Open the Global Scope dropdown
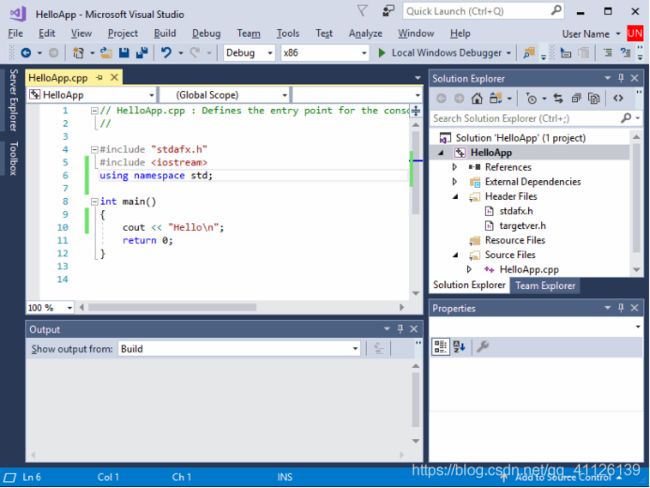Viewport: 650px width, 488px height. click(225, 95)
